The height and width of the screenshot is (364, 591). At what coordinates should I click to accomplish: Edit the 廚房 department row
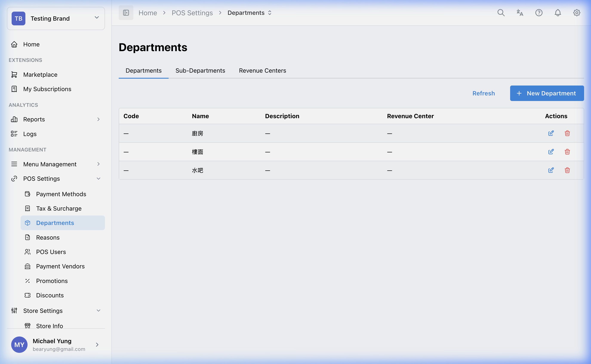pyautogui.click(x=551, y=133)
